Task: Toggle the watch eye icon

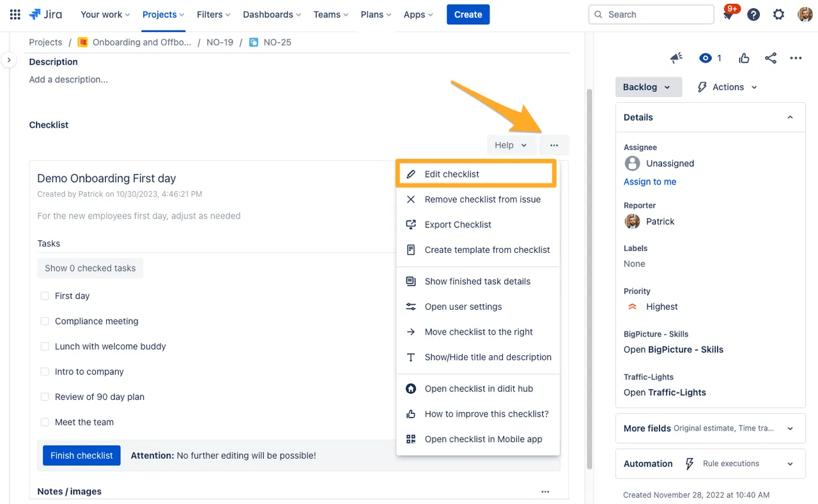Action: pyautogui.click(x=706, y=58)
